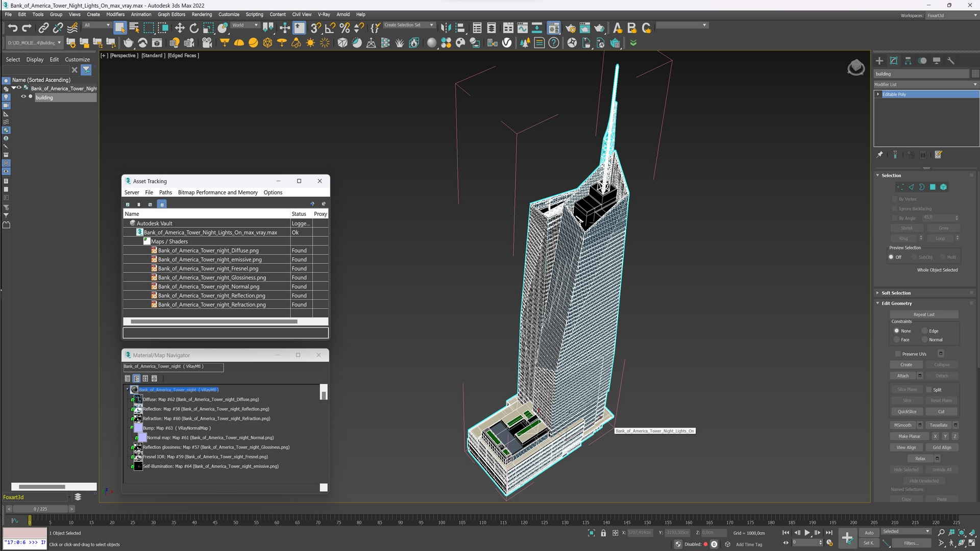
Task: Open the Rendering menu
Action: pyautogui.click(x=202, y=14)
